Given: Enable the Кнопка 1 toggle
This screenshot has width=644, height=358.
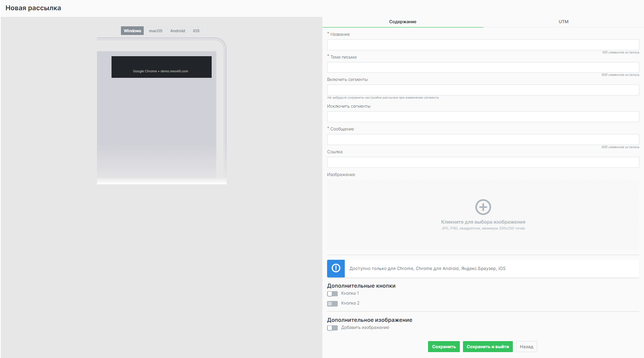Looking at the screenshot, I should (332, 294).
